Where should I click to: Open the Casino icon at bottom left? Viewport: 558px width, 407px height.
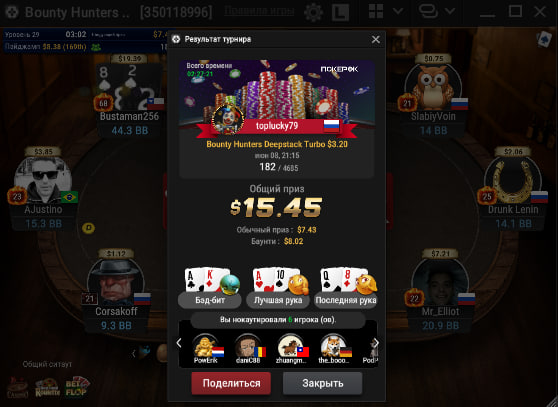tap(17, 388)
